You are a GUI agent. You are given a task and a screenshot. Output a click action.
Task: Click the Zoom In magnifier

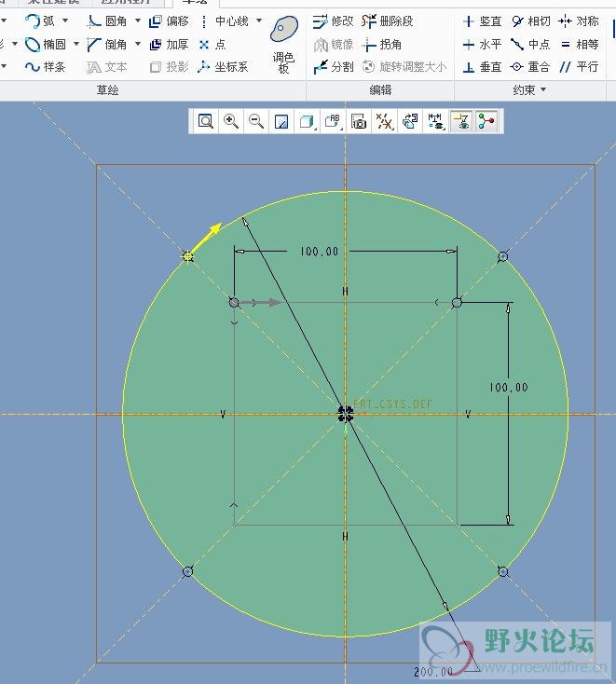tap(231, 121)
